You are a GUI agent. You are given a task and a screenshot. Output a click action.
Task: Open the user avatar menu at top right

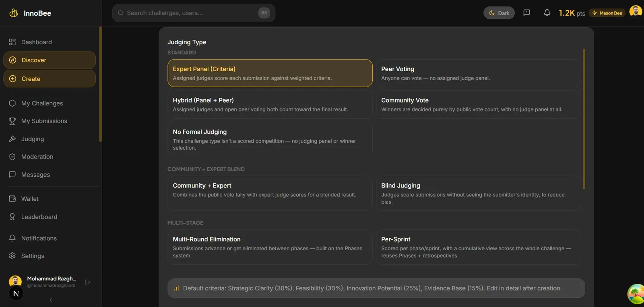pos(636,11)
